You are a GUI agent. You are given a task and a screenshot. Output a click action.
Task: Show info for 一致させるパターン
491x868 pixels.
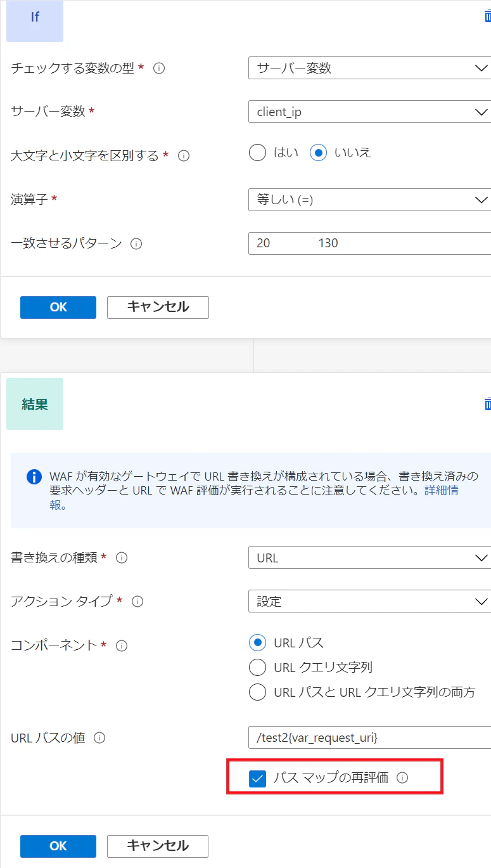point(136,243)
